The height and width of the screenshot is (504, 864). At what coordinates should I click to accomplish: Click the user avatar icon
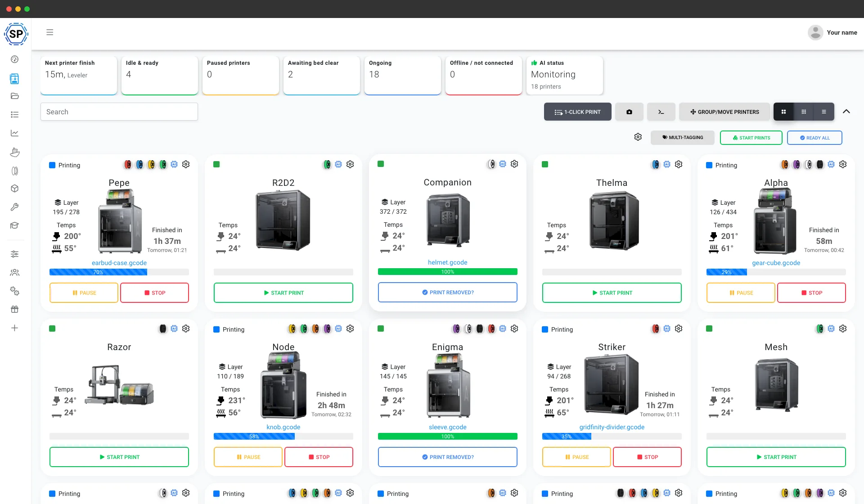pos(815,32)
